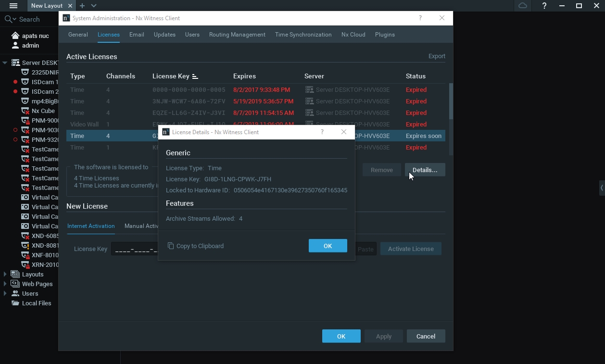This screenshot has height=364, width=605.
Task: Sort by the Status column header
Action: [416, 76]
